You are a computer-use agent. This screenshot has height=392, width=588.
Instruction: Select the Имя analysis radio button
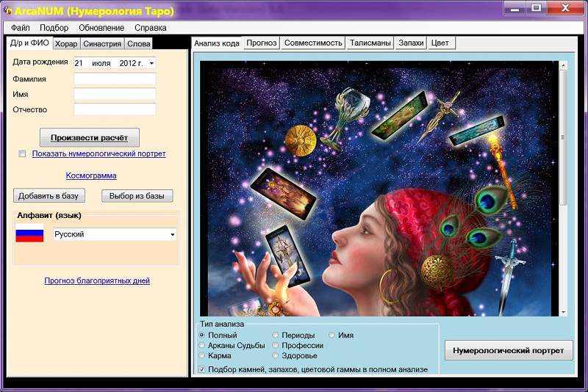332,335
